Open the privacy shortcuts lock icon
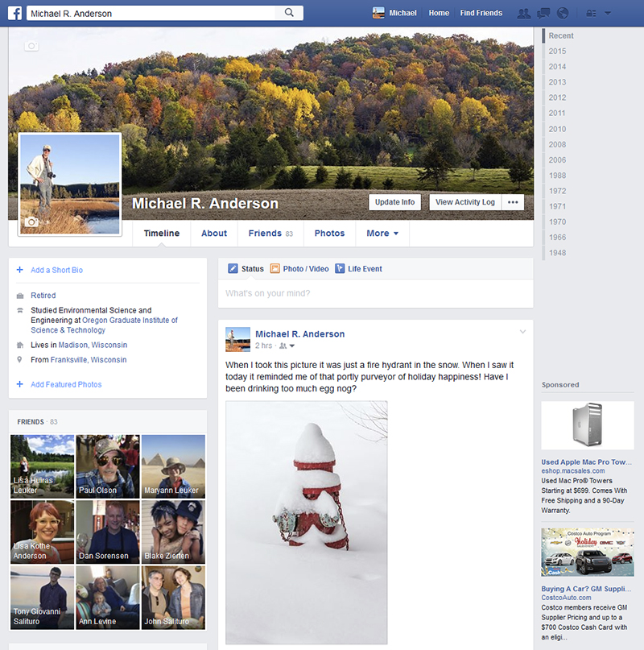 pyautogui.click(x=591, y=12)
